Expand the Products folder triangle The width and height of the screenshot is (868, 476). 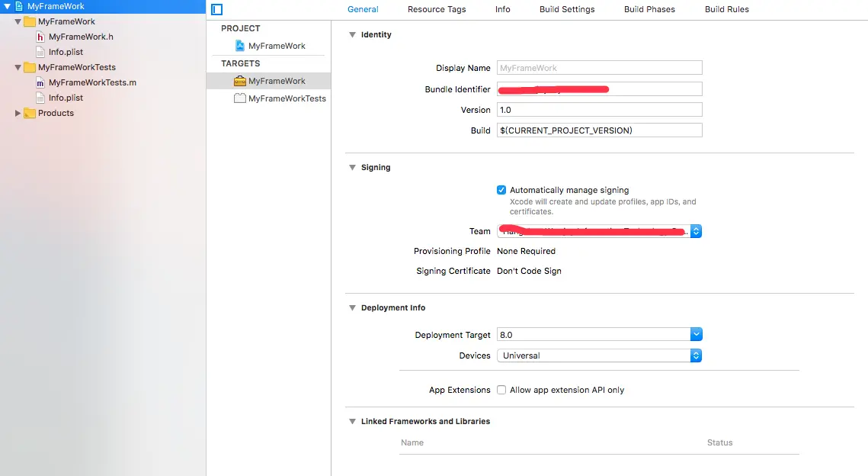point(18,113)
